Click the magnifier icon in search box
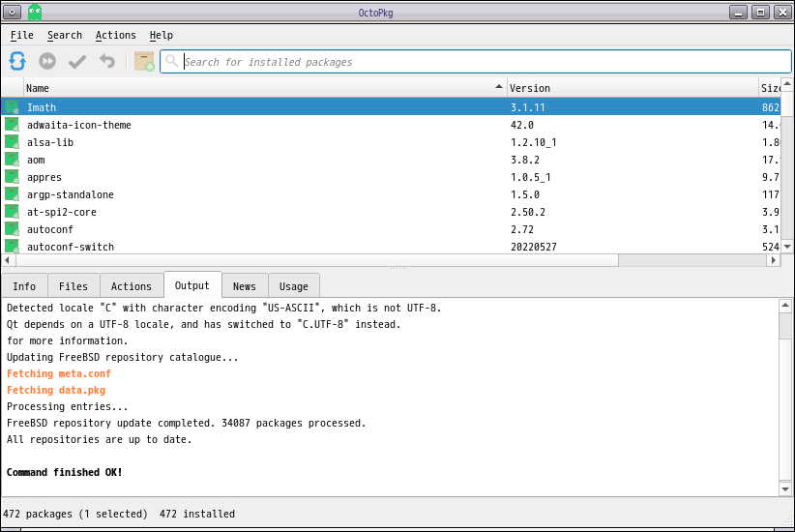 pyautogui.click(x=172, y=61)
